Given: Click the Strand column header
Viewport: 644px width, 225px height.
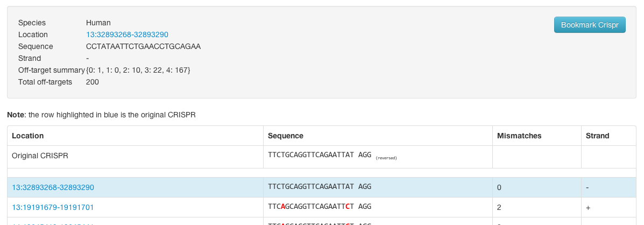Looking at the screenshot, I should 597,136.
